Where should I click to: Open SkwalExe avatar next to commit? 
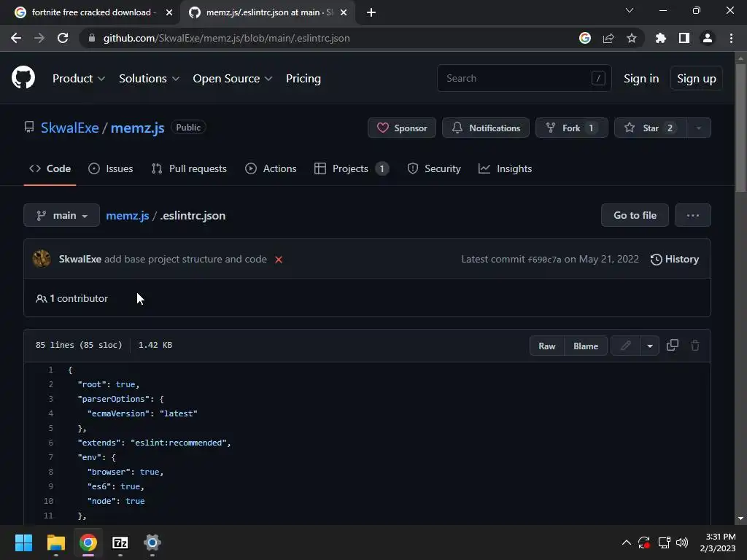(42, 259)
